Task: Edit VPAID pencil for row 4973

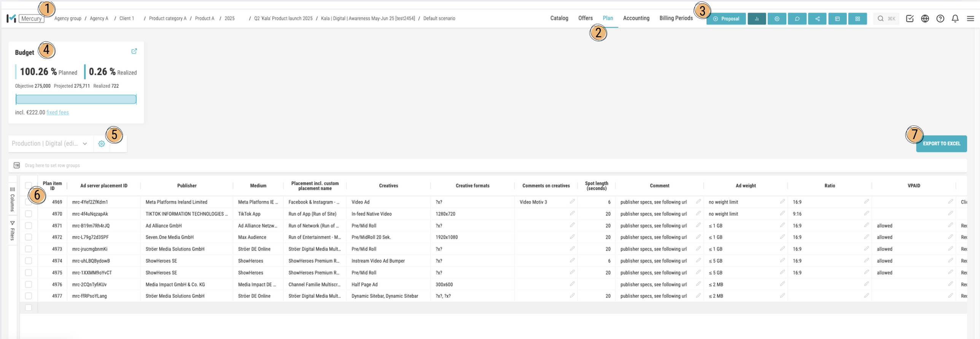Action: pyautogui.click(x=950, y=249)
